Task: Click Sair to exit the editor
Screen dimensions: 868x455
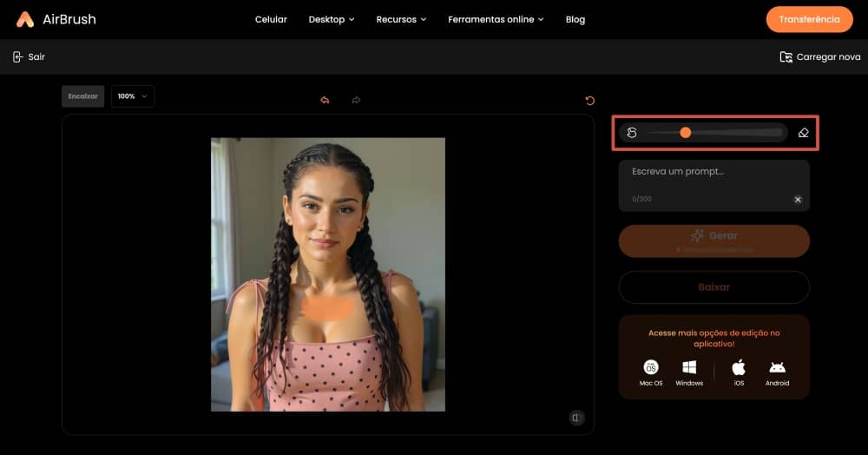Action: (x=29, y=57)
